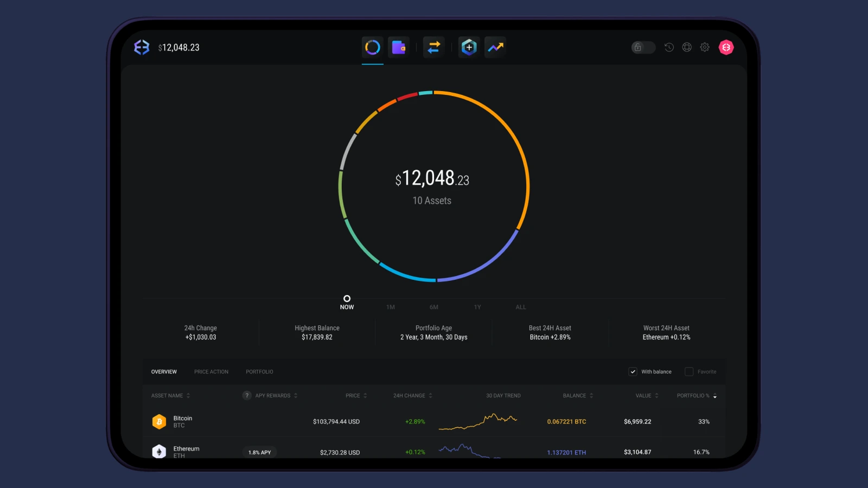Select the 1Y time range
The height and width of the screenshot is (488, 868).
[477, 307]
